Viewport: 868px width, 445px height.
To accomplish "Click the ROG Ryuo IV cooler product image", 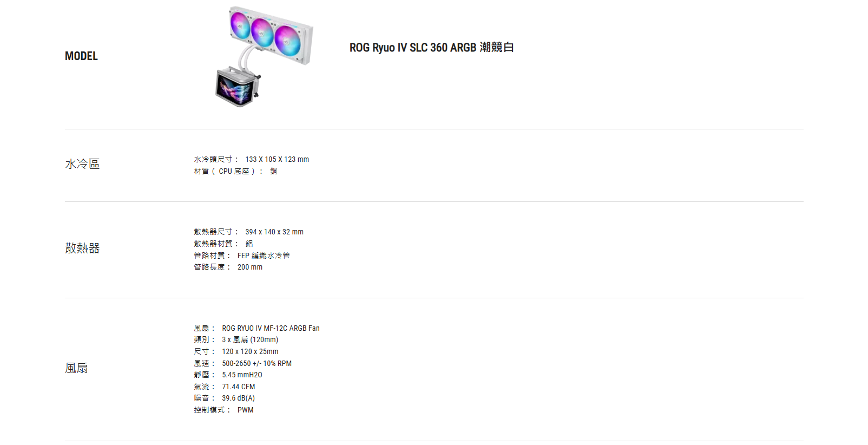I will (264, 56).
